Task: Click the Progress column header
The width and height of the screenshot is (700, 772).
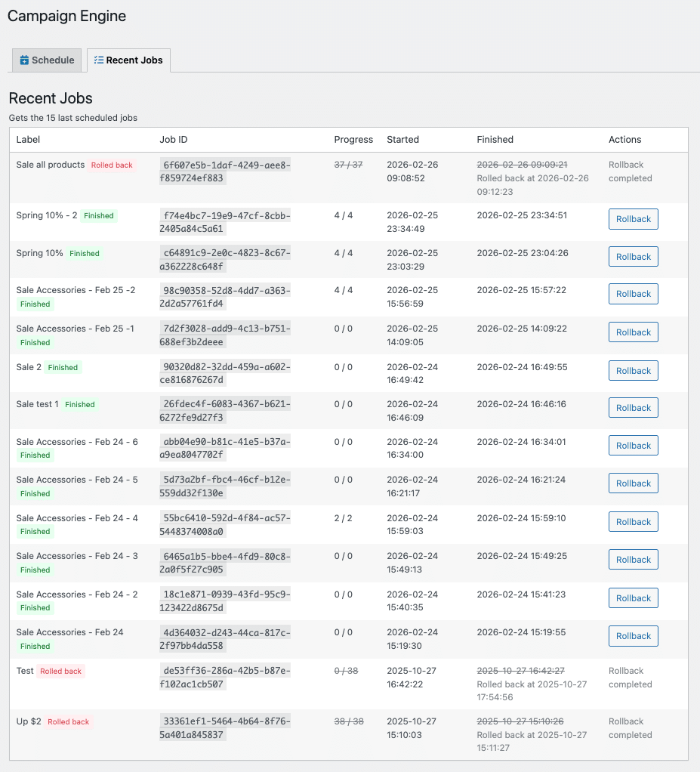Action: 353,140
